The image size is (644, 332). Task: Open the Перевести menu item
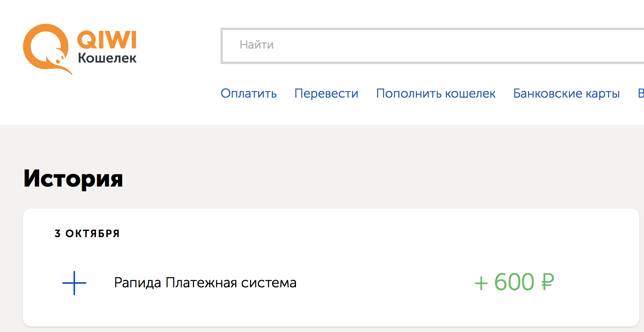click(326, 93)
